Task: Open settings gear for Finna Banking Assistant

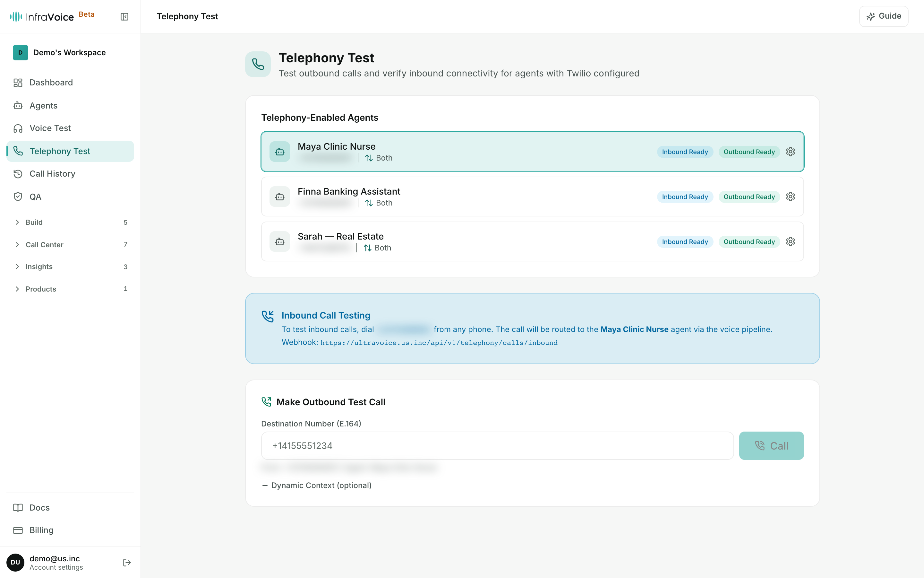Action: click(790, 197)
